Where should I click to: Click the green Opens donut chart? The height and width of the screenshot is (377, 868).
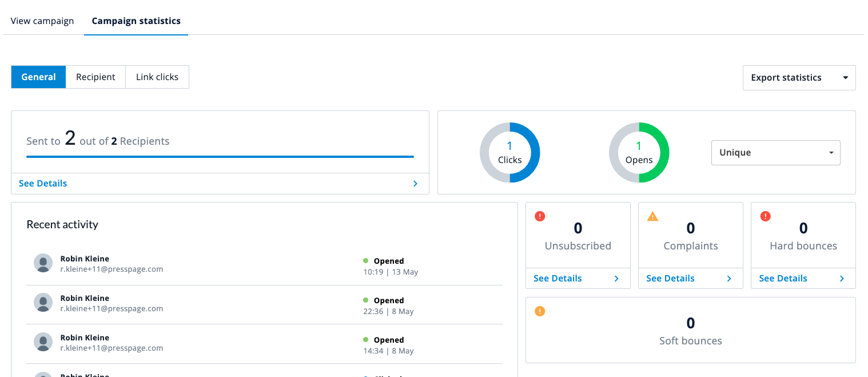click(x=639, y=153)
